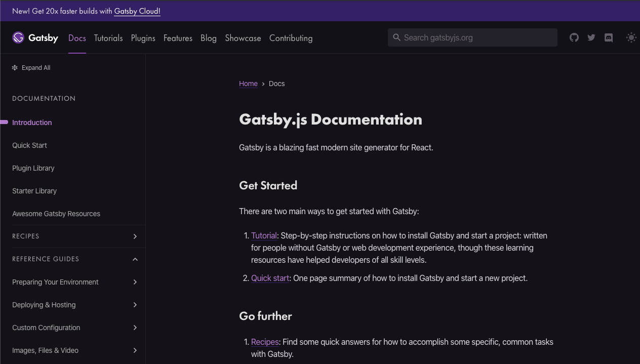
Task: Click the Gatsby.js Documentation heading
Action: coord(331,119)
